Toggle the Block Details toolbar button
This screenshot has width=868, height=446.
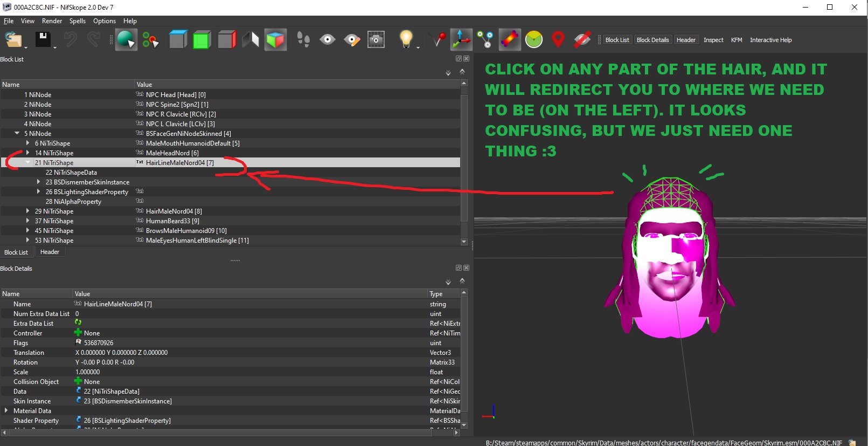click(x=652, y=40)
